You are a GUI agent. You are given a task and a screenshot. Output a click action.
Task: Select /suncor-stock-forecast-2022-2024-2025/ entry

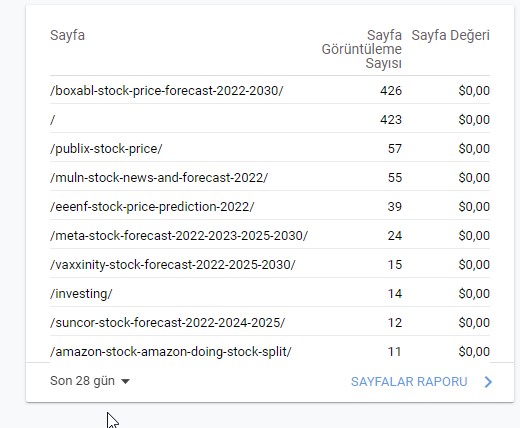tap(167, 322)
